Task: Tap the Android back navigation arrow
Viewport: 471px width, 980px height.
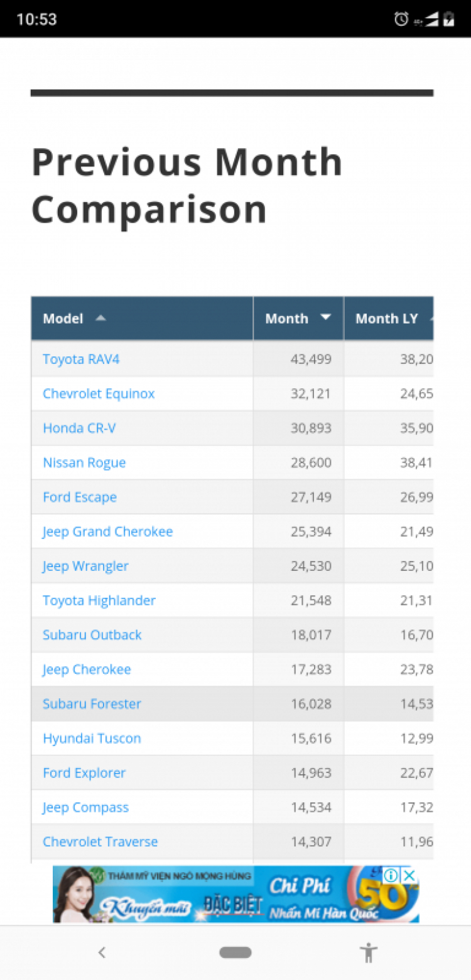Action: click(102, 952)
